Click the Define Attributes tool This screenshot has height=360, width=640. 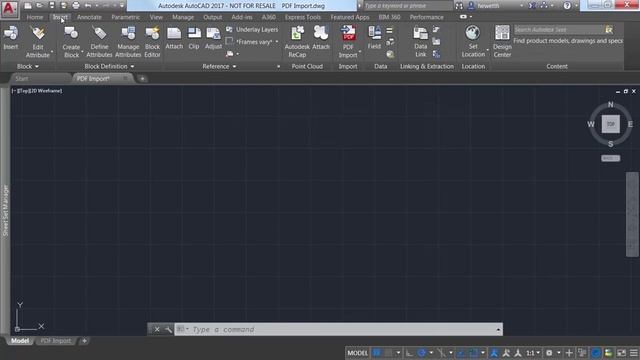[99, 42]
